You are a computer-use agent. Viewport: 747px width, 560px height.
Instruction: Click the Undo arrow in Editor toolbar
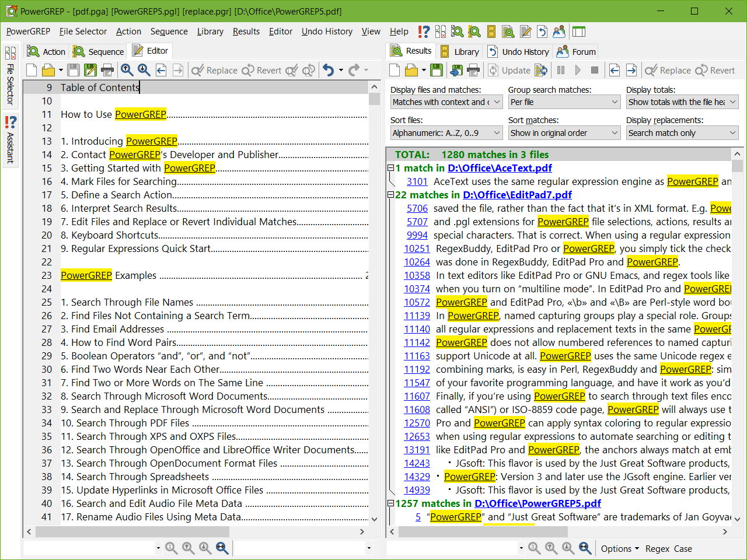pyautogui.click(x=329, y=71)
